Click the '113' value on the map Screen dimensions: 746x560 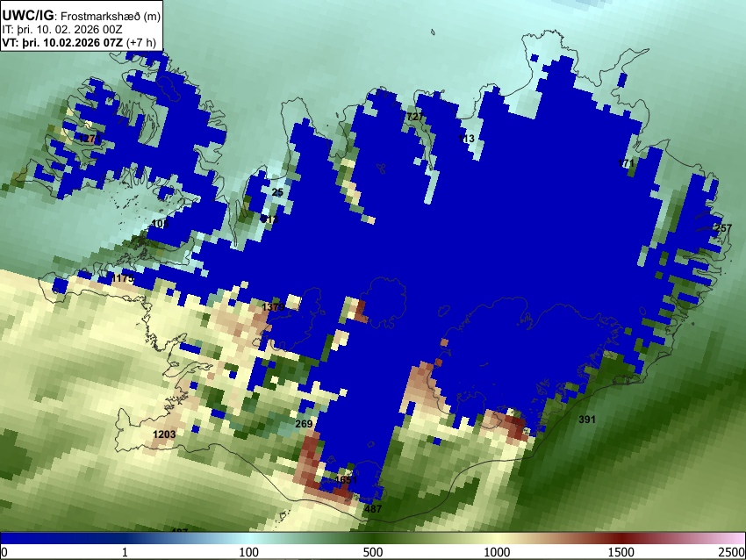click(x=466, y=139)
